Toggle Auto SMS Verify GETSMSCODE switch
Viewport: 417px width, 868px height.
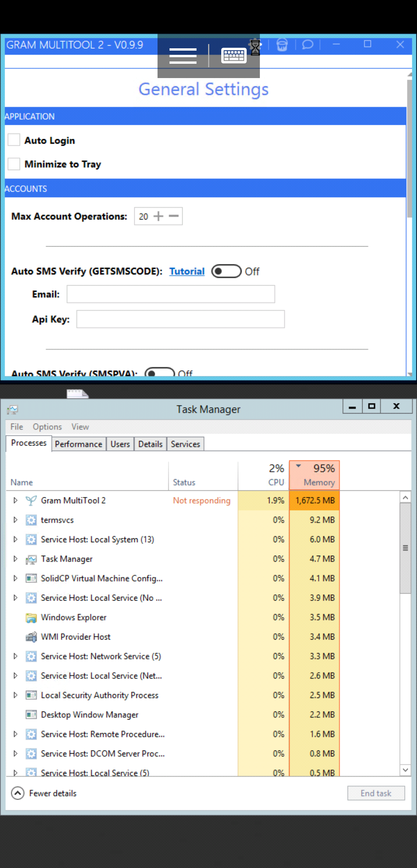tap(226, 271)
